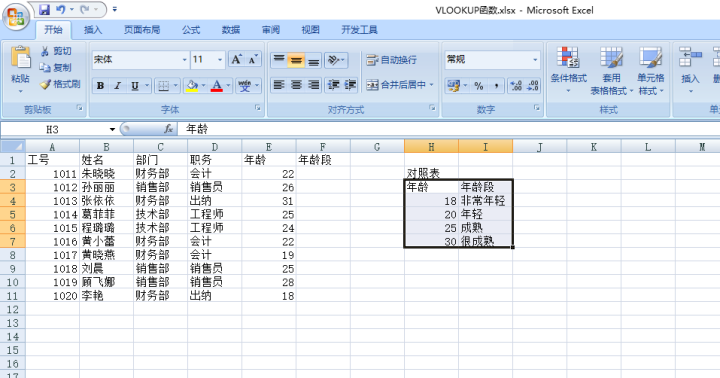Viewport: 720px width, 378px height.
Task: Switch to 开发工具 tab
Action: click(359, 30)
